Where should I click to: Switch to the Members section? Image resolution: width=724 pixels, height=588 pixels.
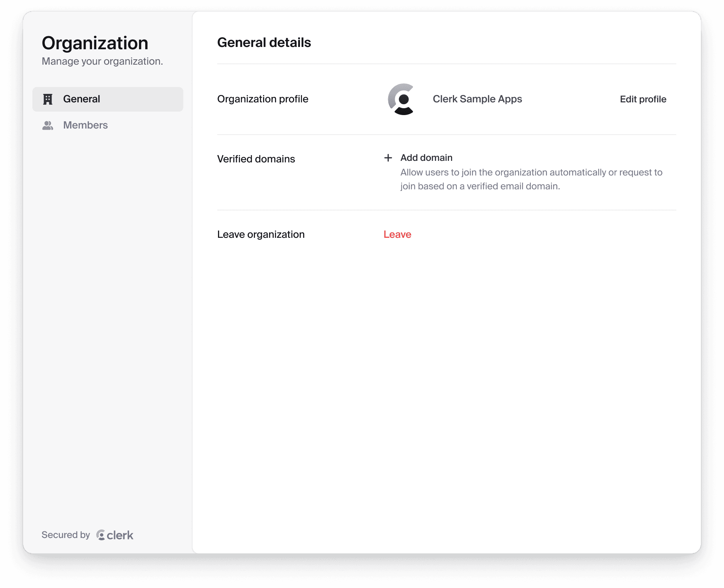pos(85,125)
